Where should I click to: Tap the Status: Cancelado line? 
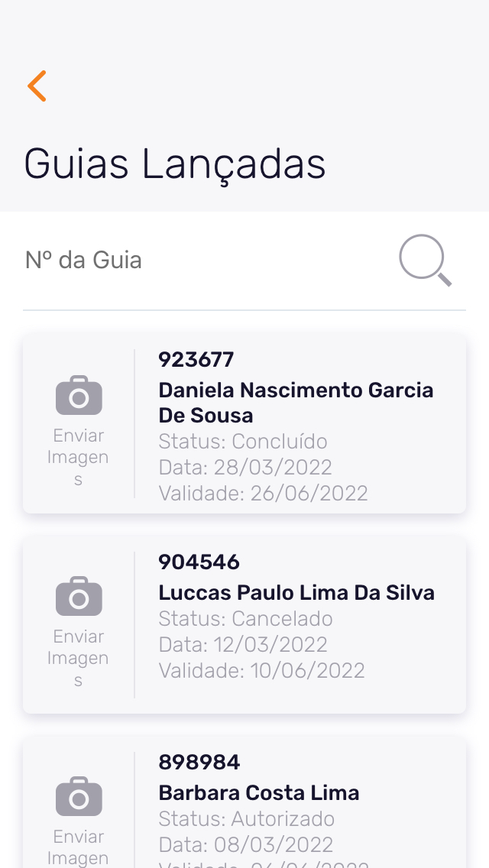245,618
